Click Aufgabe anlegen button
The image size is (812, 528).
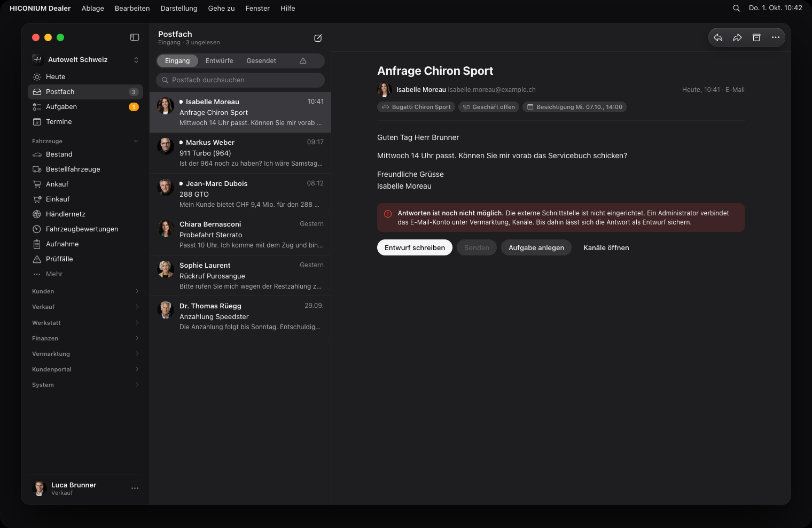[536, 247]
